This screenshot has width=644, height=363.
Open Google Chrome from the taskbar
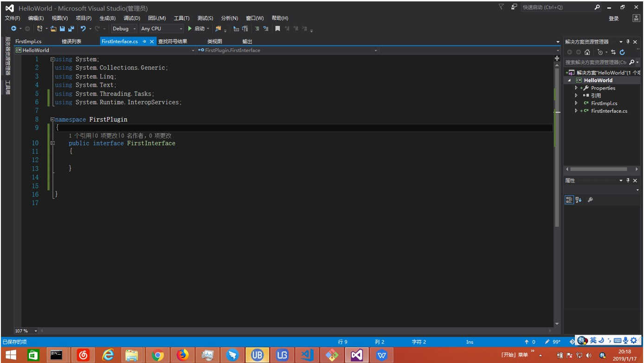tap(157, 355)
